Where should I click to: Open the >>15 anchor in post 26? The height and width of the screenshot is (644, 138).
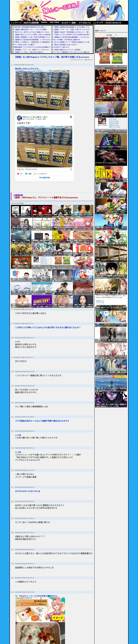(x=18, y=452)
